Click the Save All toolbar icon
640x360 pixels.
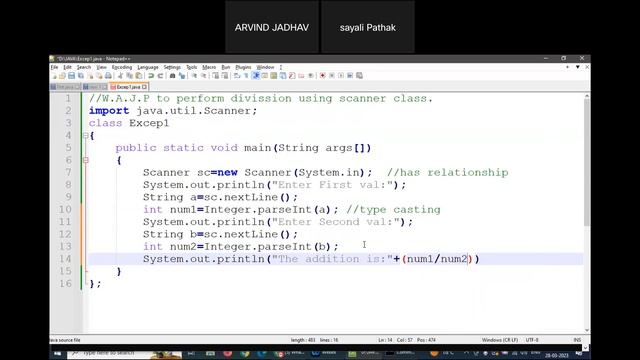(x=80, y=76)
